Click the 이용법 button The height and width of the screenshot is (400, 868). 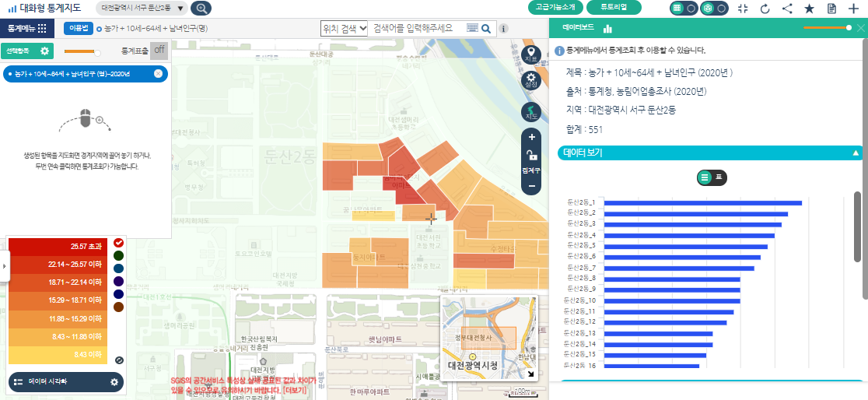(79, 28)
